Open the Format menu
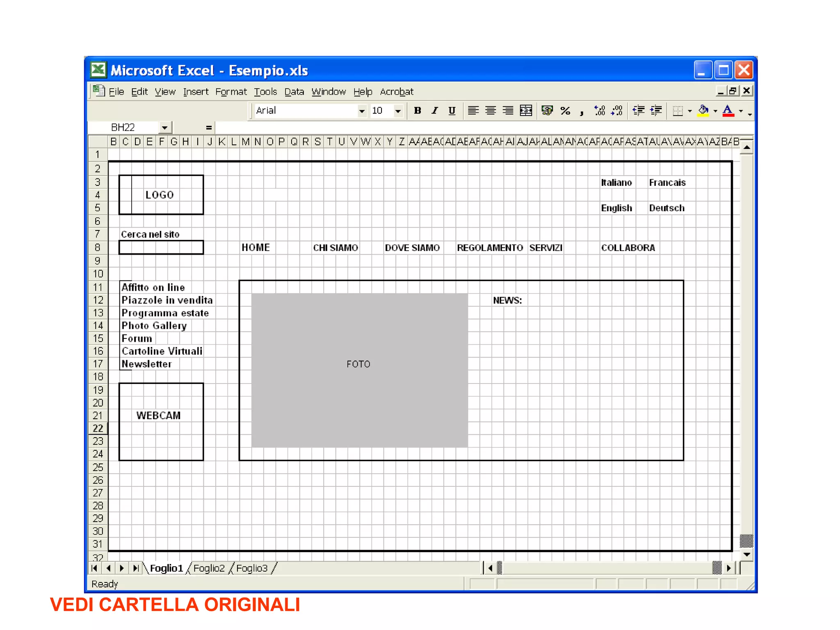This screenshot has width=840, height=630. click(x=231, y=92)
